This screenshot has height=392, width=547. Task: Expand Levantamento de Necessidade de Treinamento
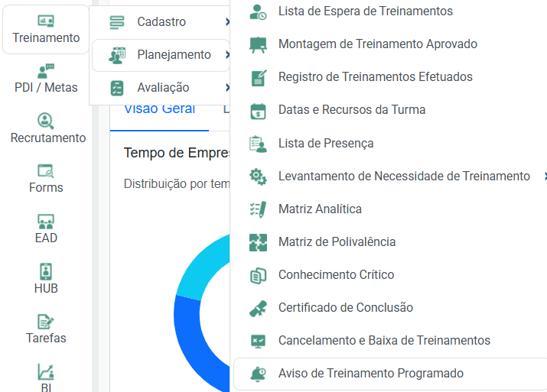click(x=544, y=177)
